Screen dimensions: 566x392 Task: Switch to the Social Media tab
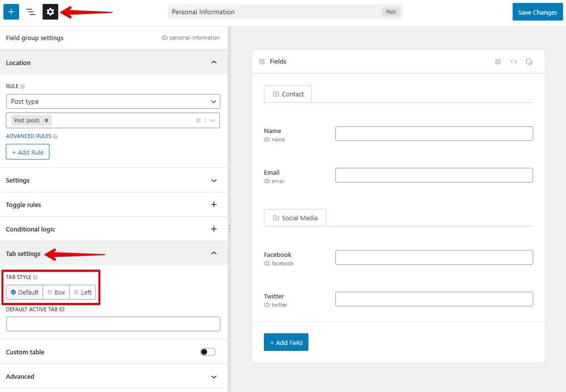pyautogui.click(x=295, y=218)
